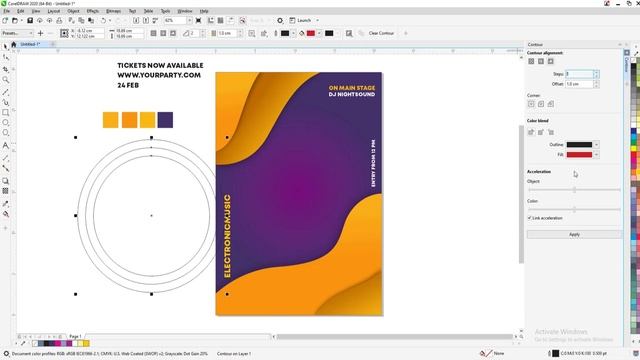Open the Undo history dropdown arrow

110,20
